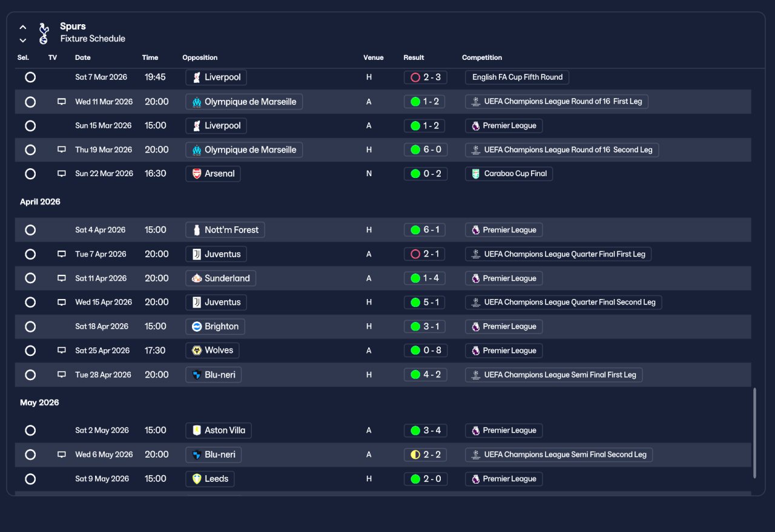The height and width of the screenshot is (532, 775).
Task: Click TV icon for Wed 15 Apr Juventus match
Action: (61, 302)
